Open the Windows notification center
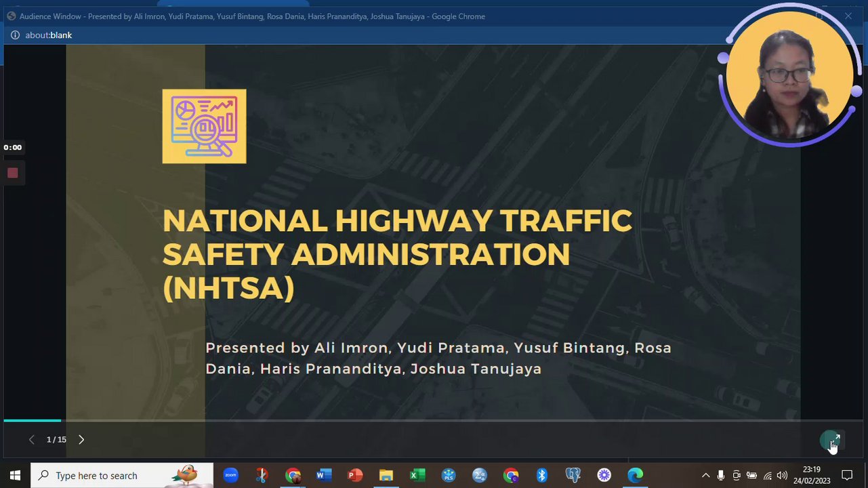The width and height of the screenshot is (868, 488). (847, 476)
